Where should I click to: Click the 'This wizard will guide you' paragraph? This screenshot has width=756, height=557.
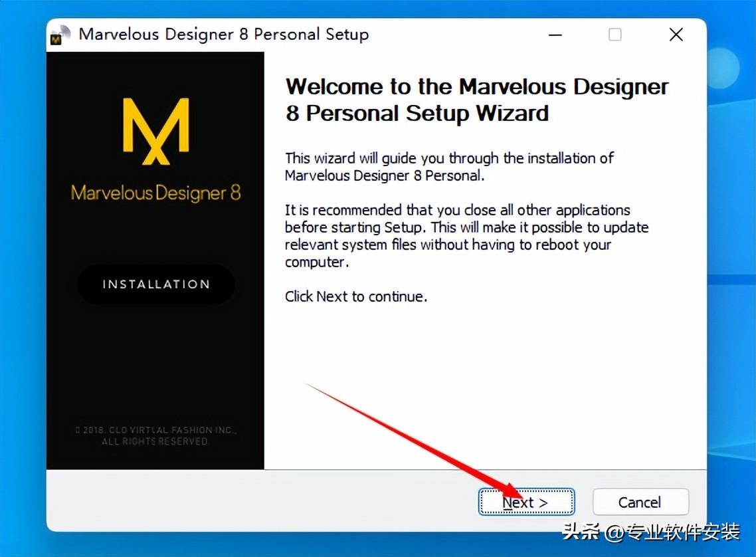point(449,167)
